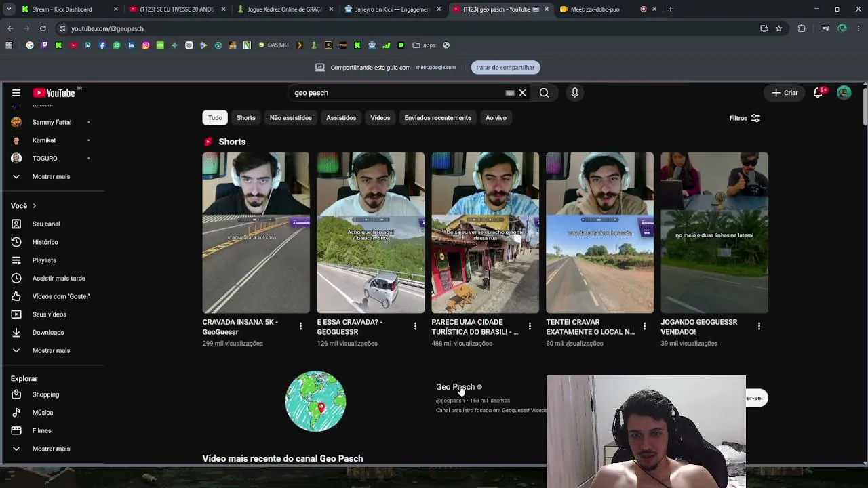Select the Tudo filter chip
Image resolution: width=868 pixels, height=488 pixels.
(215, 118)
